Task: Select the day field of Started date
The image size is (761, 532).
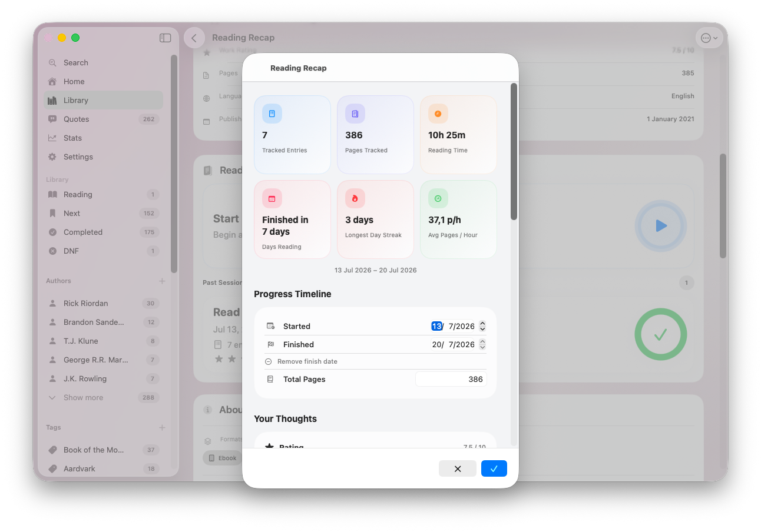Action: (x=436, y=326)
